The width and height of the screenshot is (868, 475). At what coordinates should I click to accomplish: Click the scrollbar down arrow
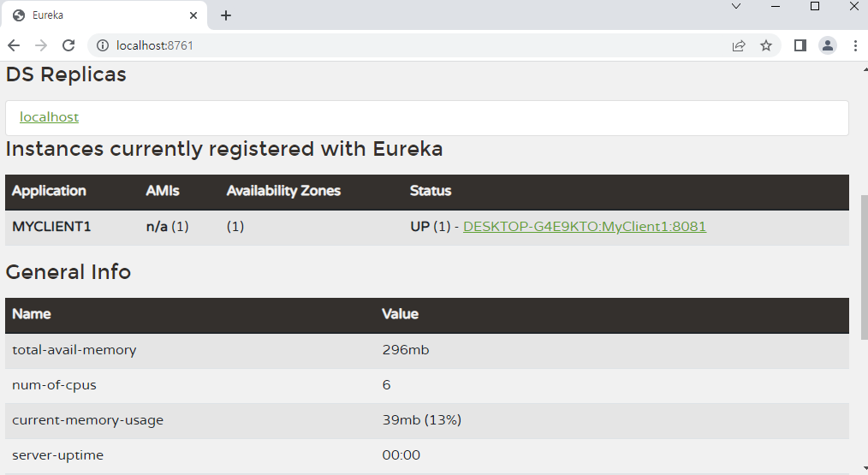(x=865, y=469)
